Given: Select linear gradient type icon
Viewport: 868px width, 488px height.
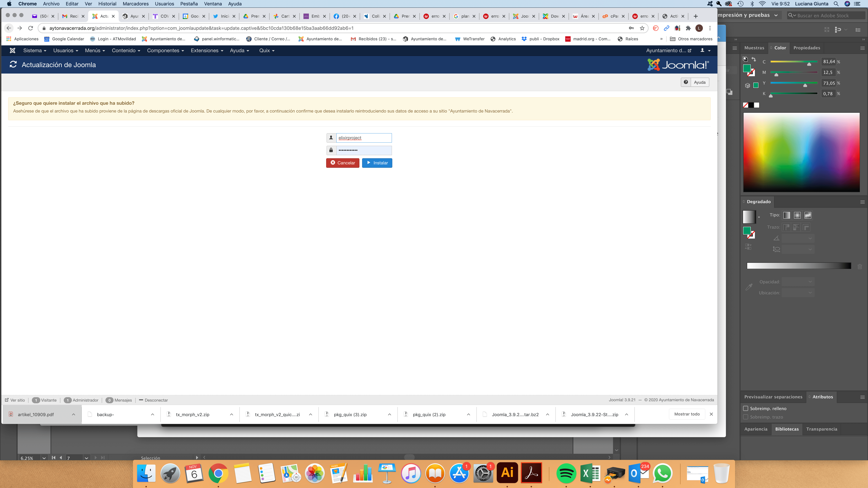Looking at the screenshot, I should pyautogui.click(x=786, y=215).
